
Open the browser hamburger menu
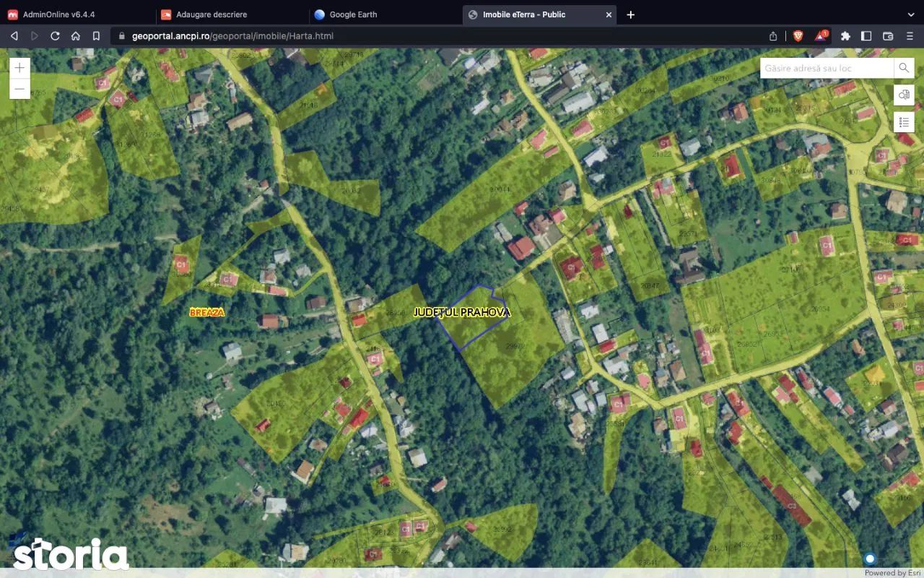[910, 35]
